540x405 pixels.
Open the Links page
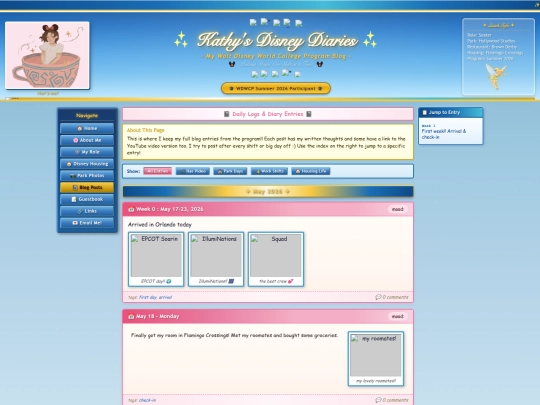click(x=87, y=211)
